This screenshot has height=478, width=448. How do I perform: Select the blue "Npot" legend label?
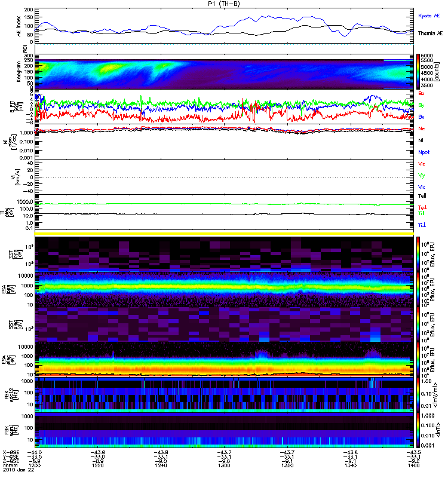click(x=424, y=152)
